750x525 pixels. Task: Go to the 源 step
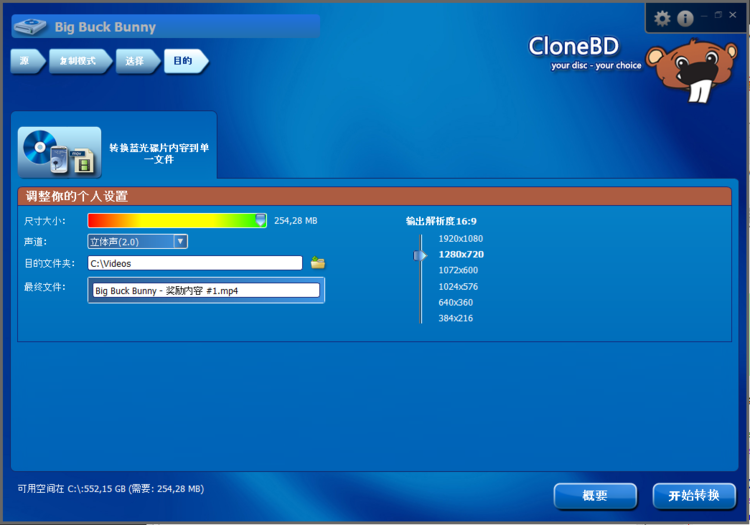[28, 61]
